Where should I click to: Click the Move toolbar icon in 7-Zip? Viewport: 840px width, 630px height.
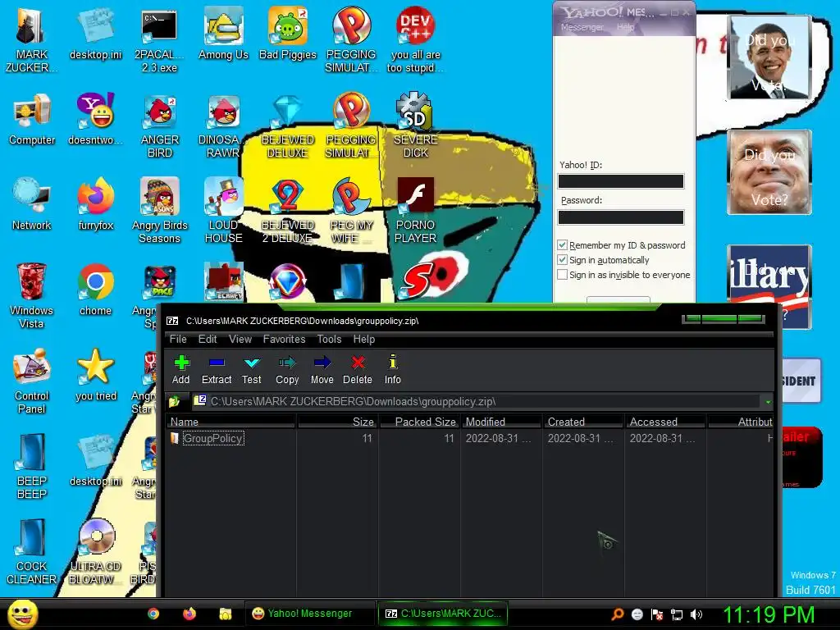322,370
